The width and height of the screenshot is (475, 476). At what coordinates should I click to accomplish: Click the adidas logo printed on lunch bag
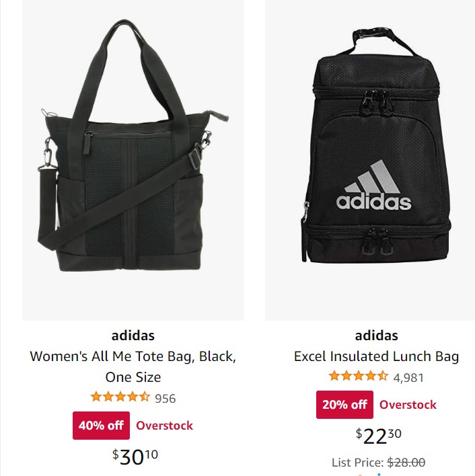coord(373,185)
